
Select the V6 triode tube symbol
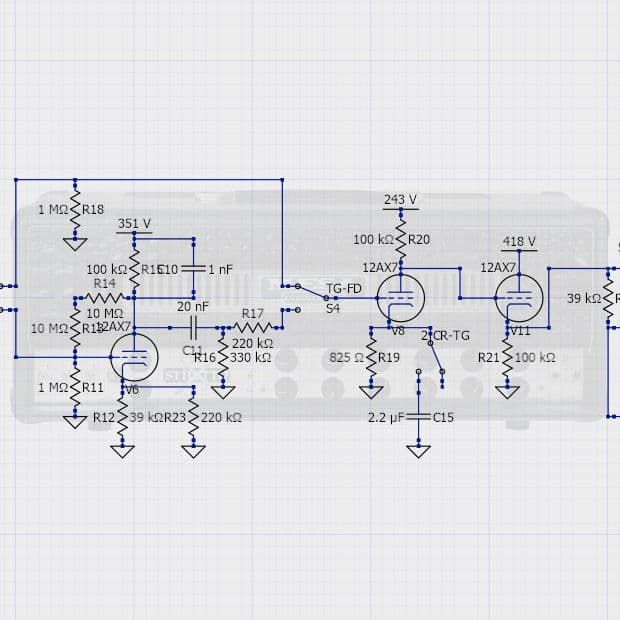(134, 357)
